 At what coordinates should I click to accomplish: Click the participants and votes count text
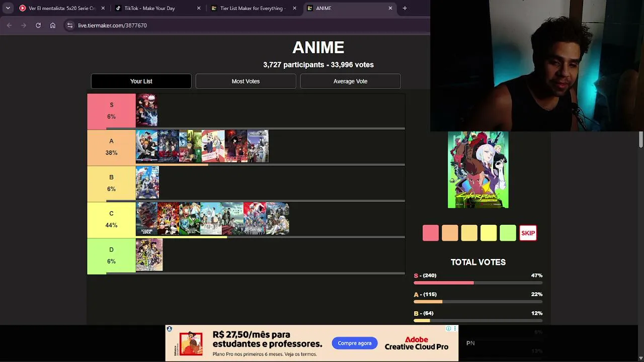click(318, 65)
